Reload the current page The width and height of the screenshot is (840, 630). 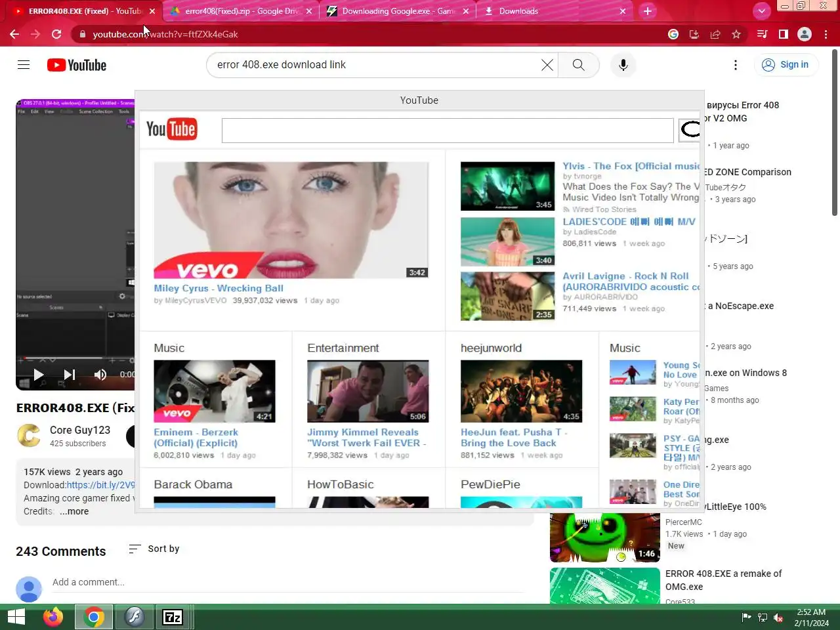tap(56, 34)
